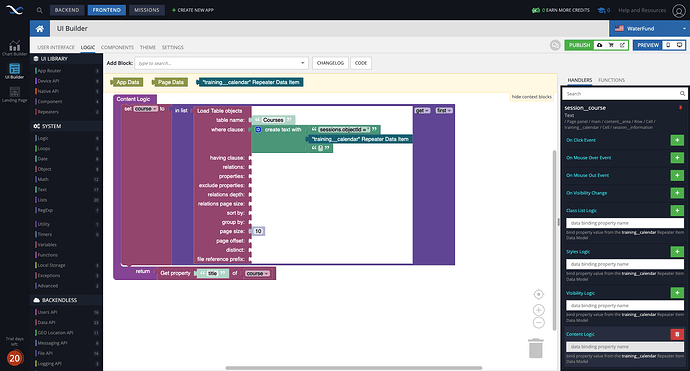Click Earn More Credits money icon
This screenshot has height=371, width=690.
pos(536,10)
